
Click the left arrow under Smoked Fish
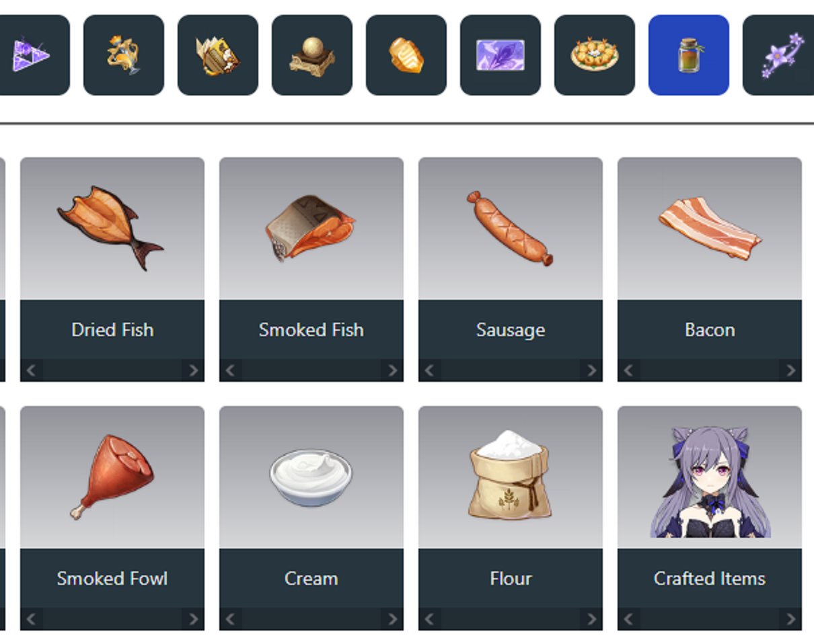[231, 370]
